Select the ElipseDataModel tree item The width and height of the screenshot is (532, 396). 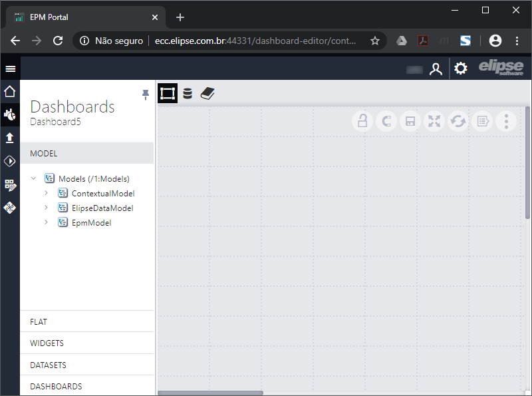[102, 208]
